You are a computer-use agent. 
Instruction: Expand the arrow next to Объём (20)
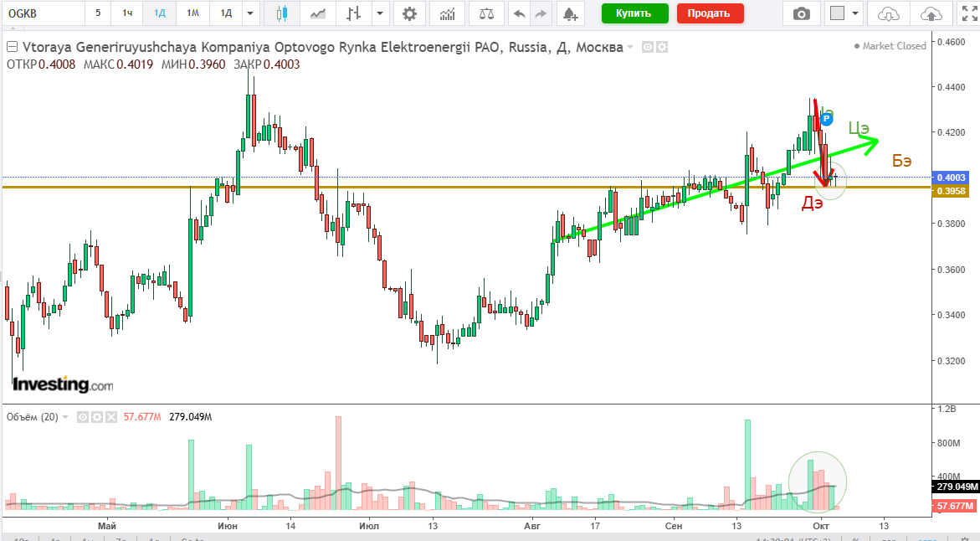point(65,417)
